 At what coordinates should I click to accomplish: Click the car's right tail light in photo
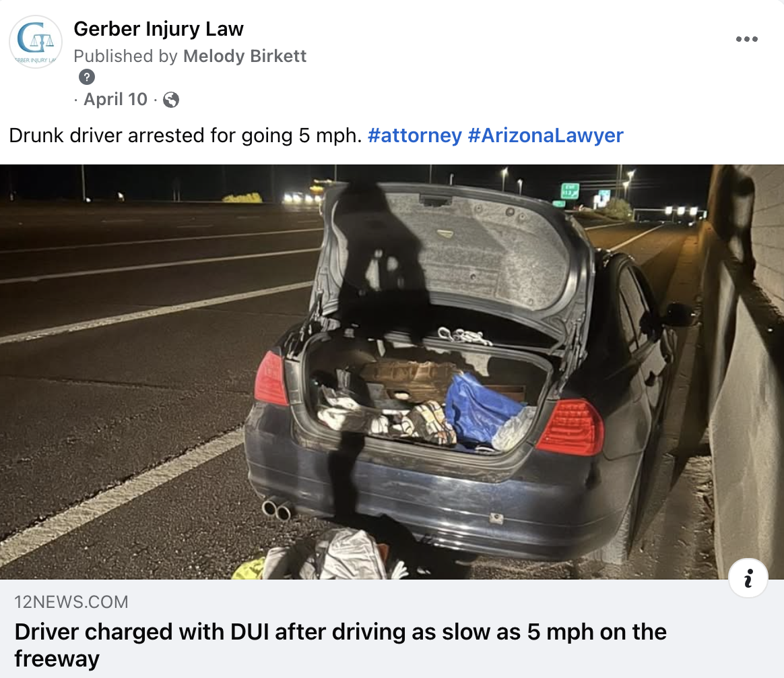click(x=570, y=427)
